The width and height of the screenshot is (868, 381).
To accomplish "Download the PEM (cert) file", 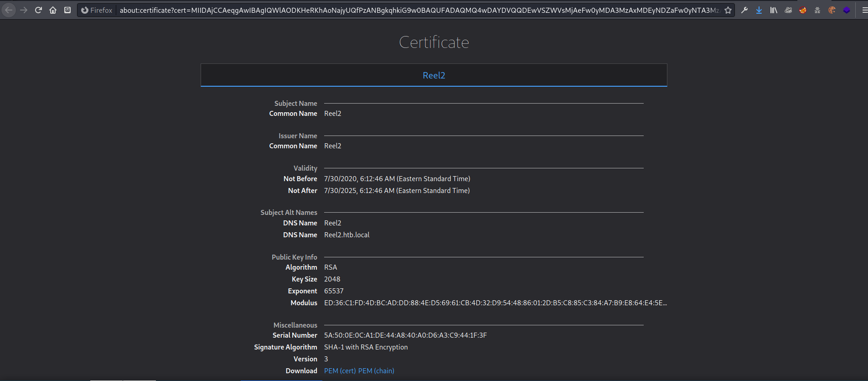I will [x=340, y=371].
